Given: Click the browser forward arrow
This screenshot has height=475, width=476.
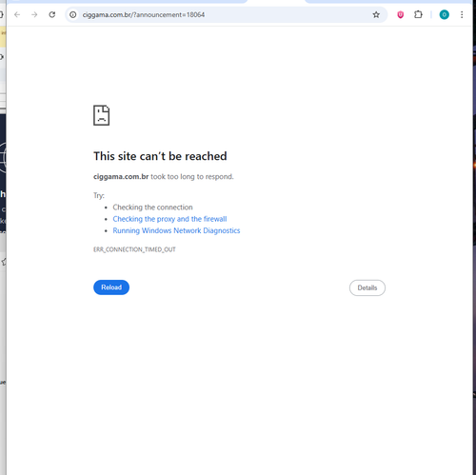Looking at the screenshot, I should tap(34, 14).
